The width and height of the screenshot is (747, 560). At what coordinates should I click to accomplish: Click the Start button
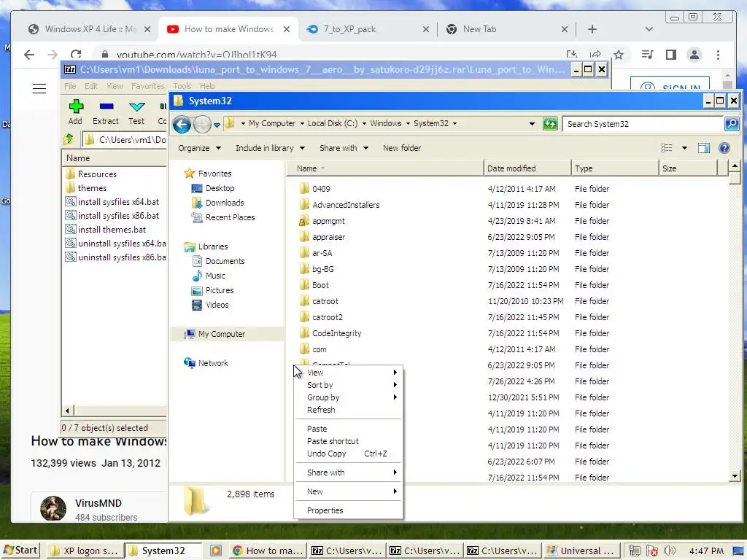(20, 551)
